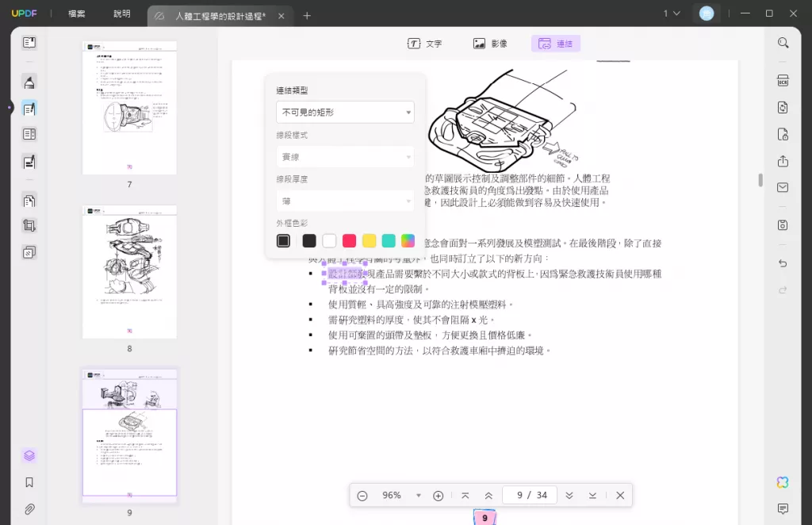This screenshot has height=525, width=812.
Task: Open the 檔案 menu
Action: pyautogui.click(x=77, y=13)
